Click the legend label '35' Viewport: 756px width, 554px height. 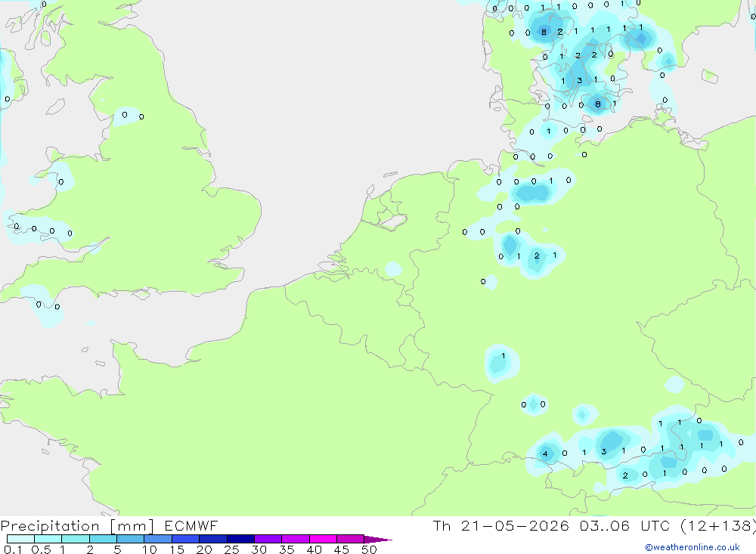pos(287,549)
